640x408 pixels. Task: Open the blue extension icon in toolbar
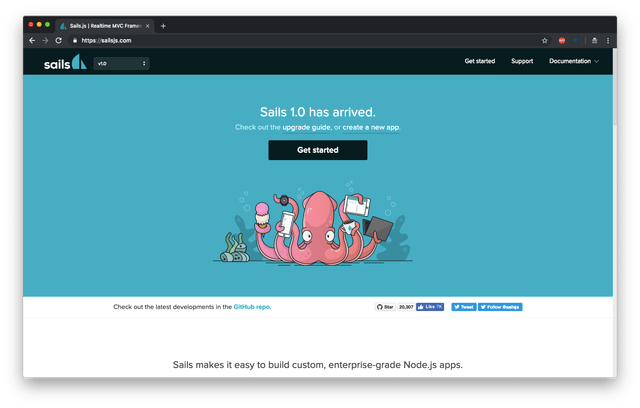click(x=576, y=40)
